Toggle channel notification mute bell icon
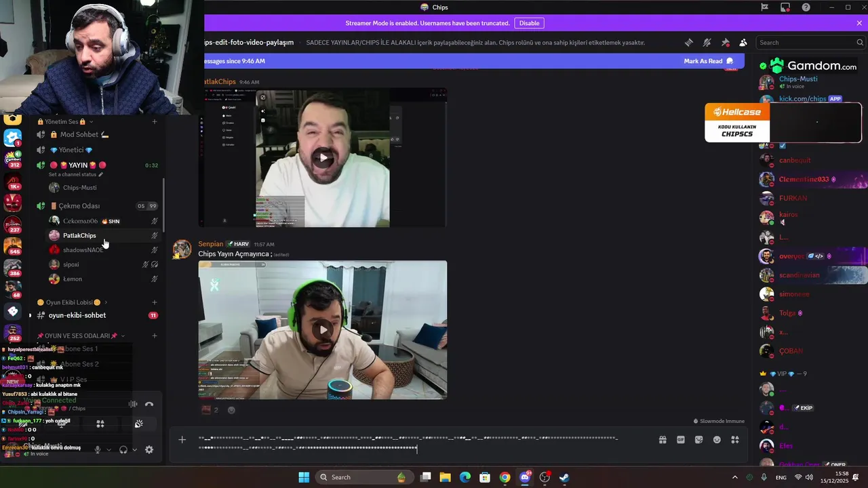 click(x=707, y=42)
